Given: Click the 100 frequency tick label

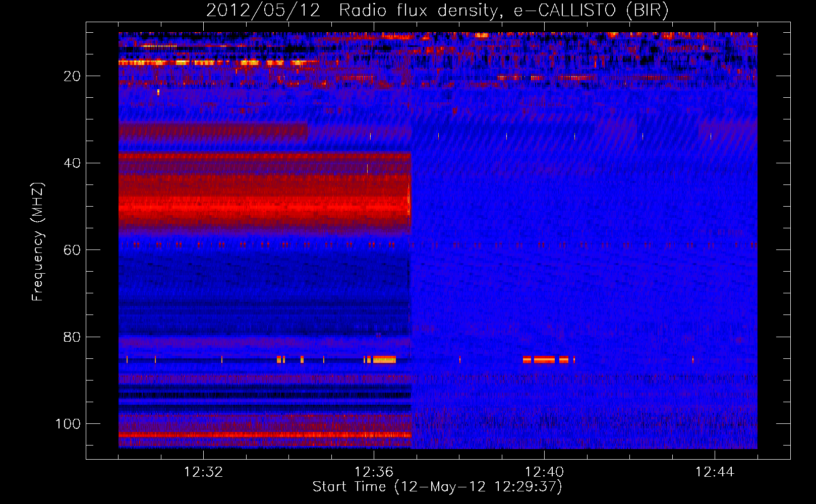Looking at the screenshot, I should pos(68,424).
